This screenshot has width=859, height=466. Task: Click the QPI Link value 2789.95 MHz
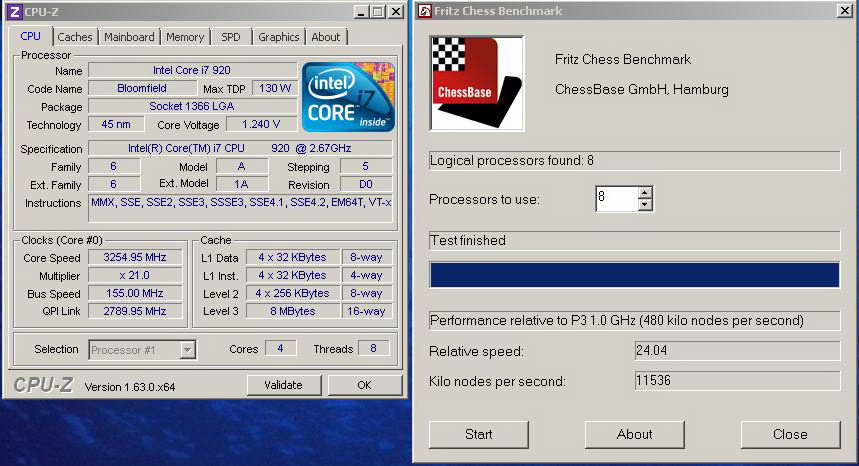(135, 311)
